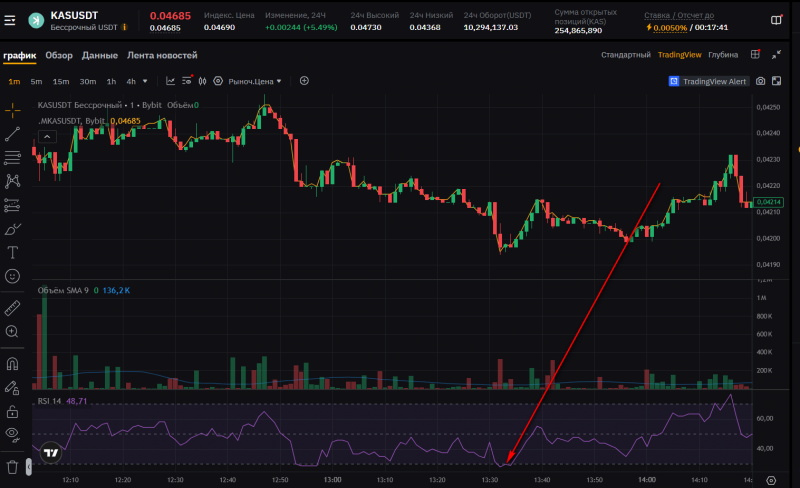Select the horizontal lines Fibonacci tool
This screenshot has height=488, width=800.
(12, 157)
